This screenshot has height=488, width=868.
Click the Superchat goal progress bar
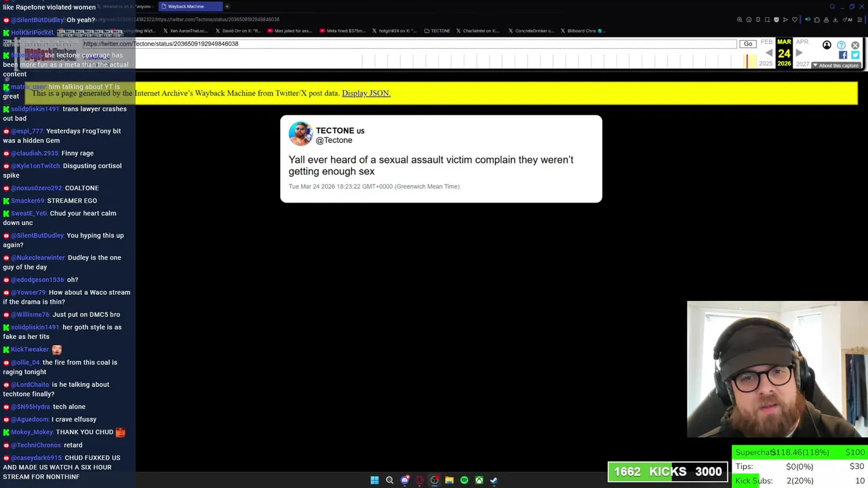tap(800, 452)
